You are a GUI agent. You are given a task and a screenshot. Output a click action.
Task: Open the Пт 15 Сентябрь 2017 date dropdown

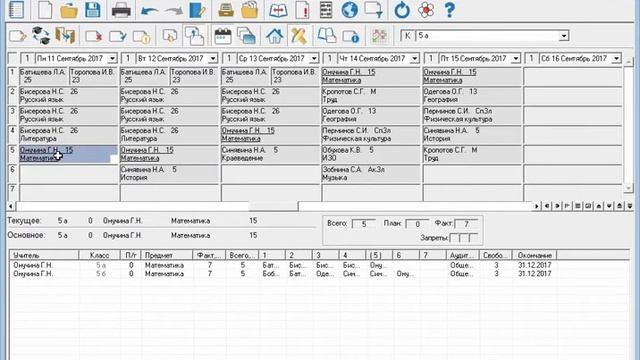[516, 59]
